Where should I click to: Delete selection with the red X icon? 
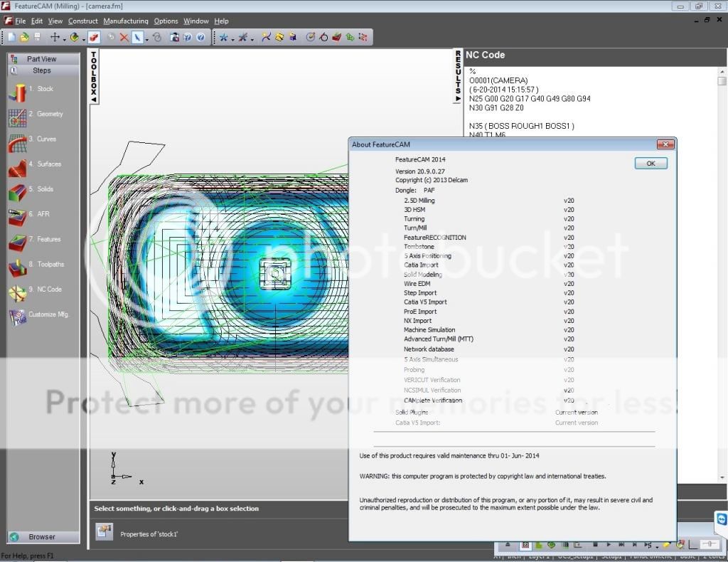pyautogui.click(x=124, y=37)
